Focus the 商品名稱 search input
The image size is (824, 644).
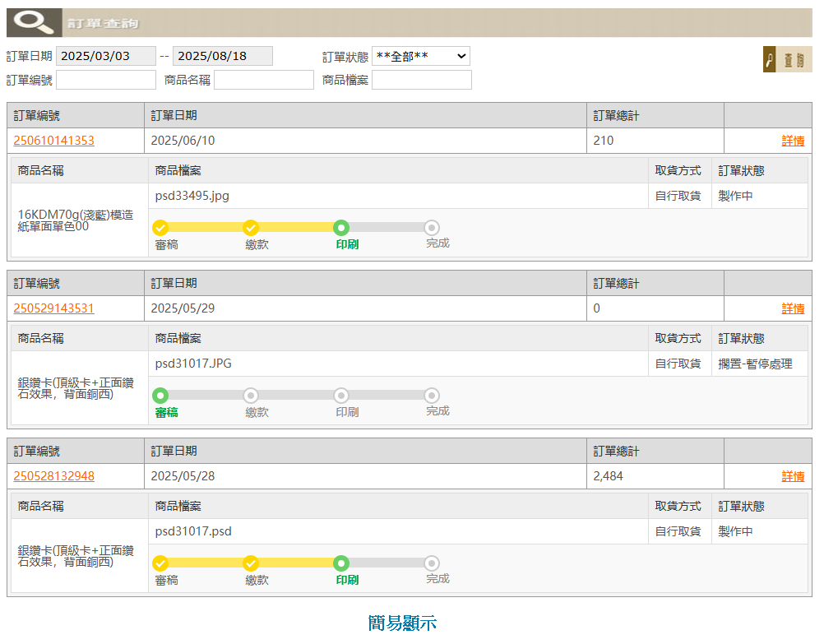click(x=263, y=80)
